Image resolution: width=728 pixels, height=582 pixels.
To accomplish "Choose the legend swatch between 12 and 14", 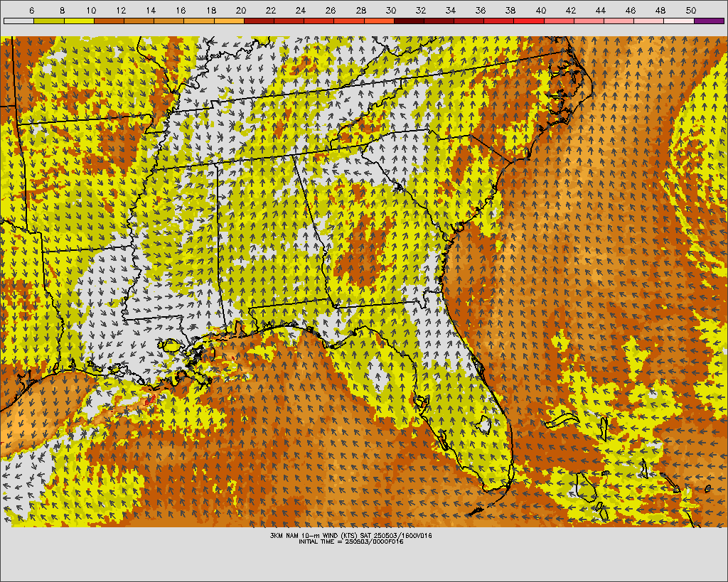I will (139, 21).
